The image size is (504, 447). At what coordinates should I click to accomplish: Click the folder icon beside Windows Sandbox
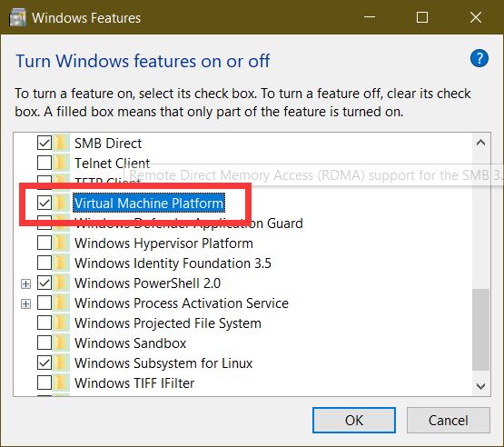(x=61, y=343)
